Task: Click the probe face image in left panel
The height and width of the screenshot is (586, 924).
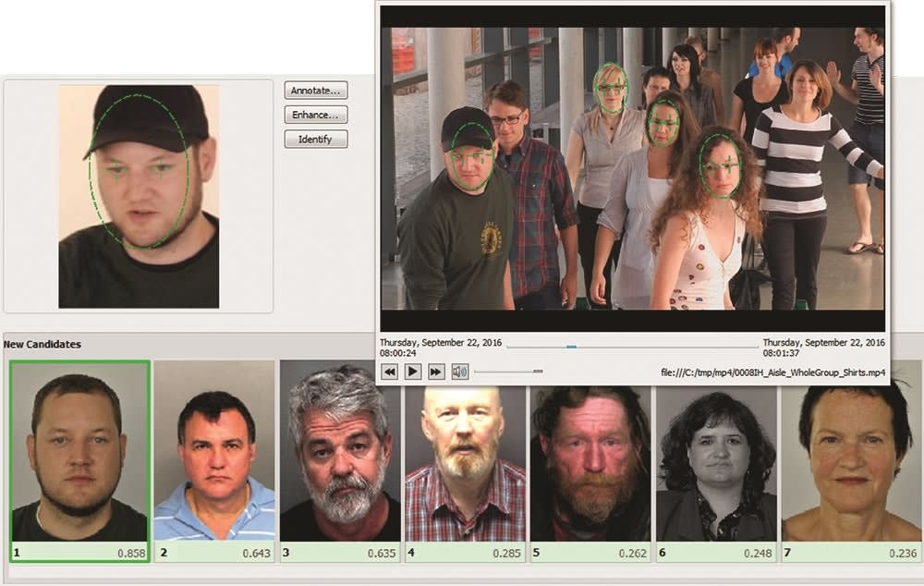Action: click(x=139, y=196)
